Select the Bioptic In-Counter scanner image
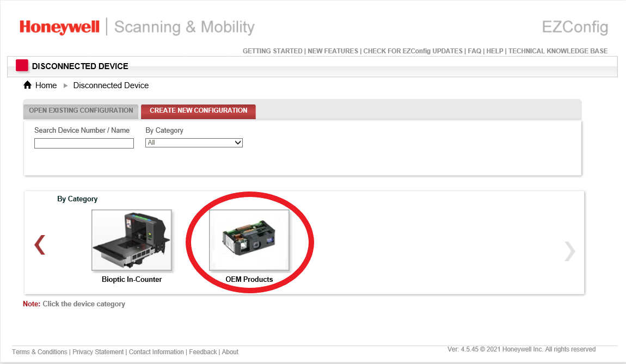Image resolution: width=626 pixels, height=364 pixels. 132,240
